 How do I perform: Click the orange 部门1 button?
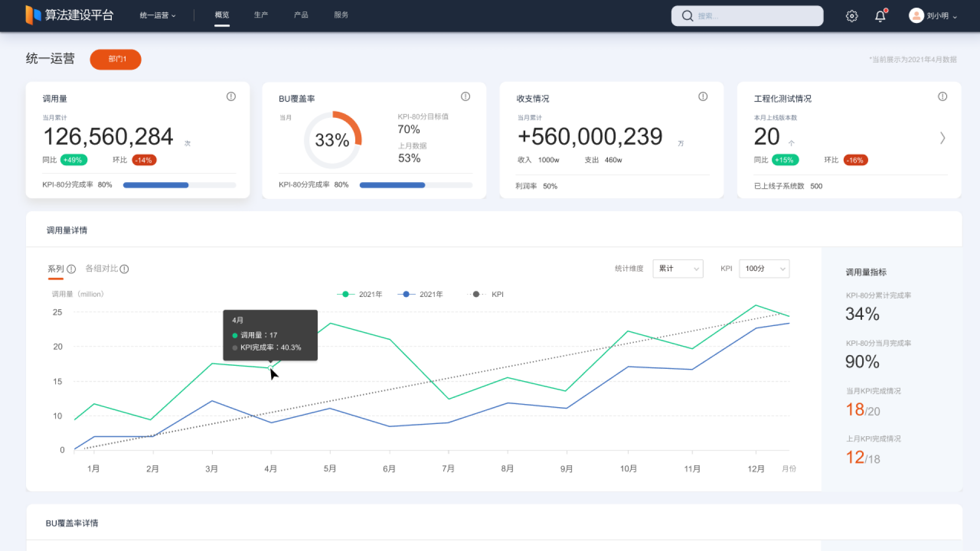pyautogui.click(x=116, y=59)
